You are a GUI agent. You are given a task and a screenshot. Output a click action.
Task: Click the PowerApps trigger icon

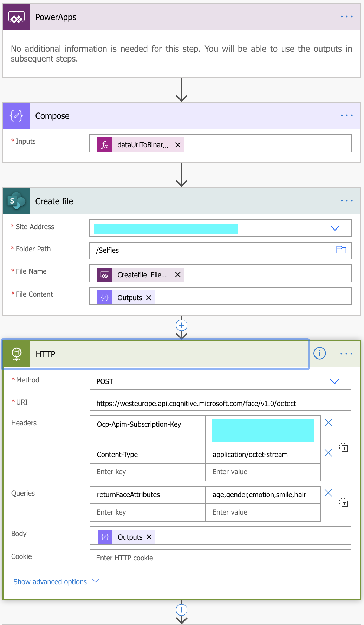click(17, 17)
